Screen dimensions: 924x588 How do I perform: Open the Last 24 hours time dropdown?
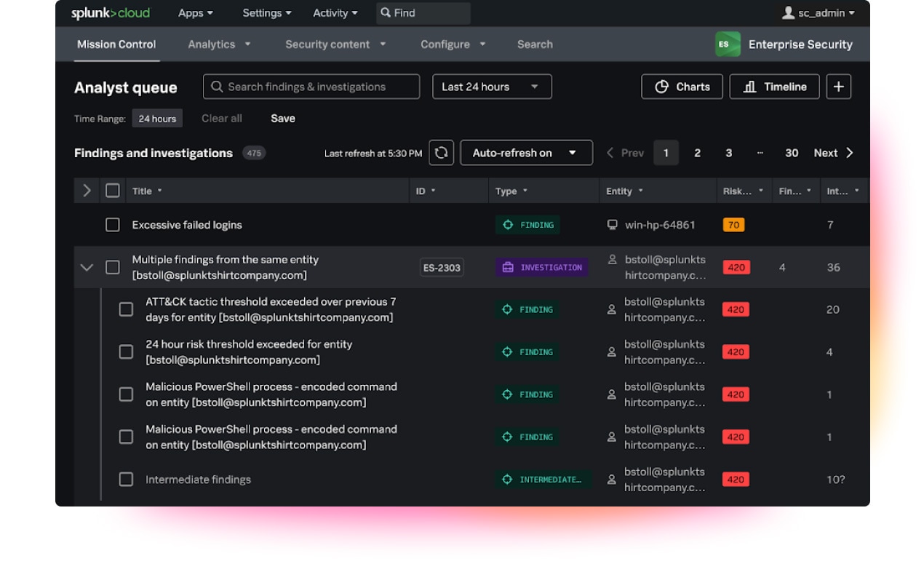click(x=492, y=87)
